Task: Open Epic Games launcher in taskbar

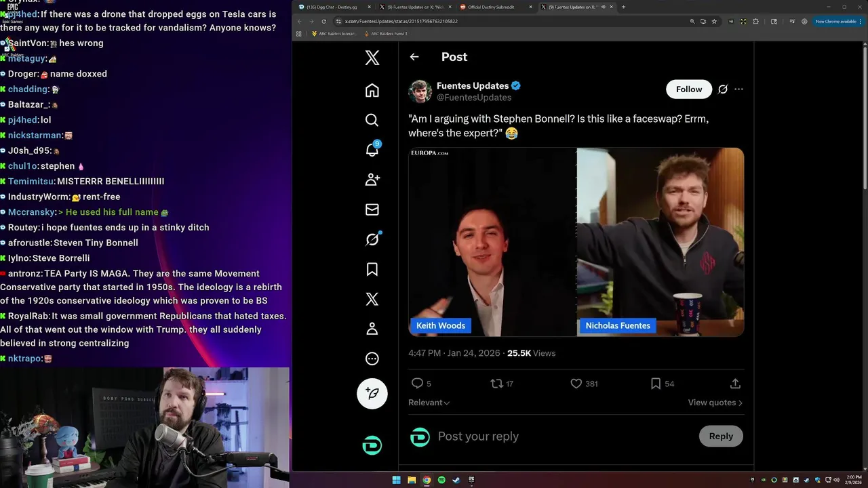Action: pos(471,480)
